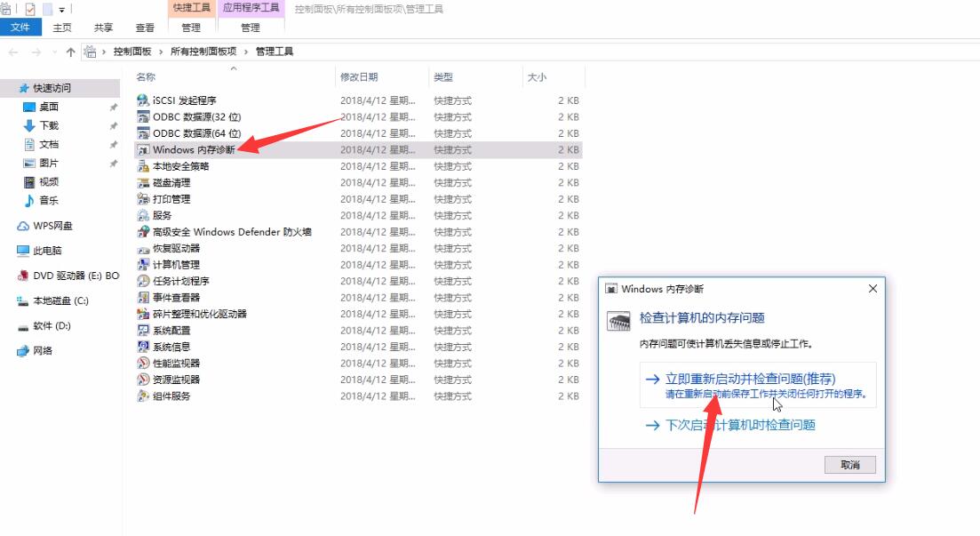The height and width of the screenshot is (536, 980).
Task: Close the Windows 内存诊断 dialog
Action: (872, 288)
